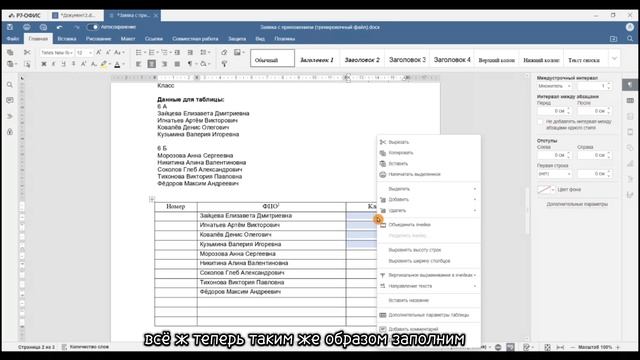Screen dimensions: 640x360
Task: Click the Cut scissors icon in ribbon
Action: point(27,53)
